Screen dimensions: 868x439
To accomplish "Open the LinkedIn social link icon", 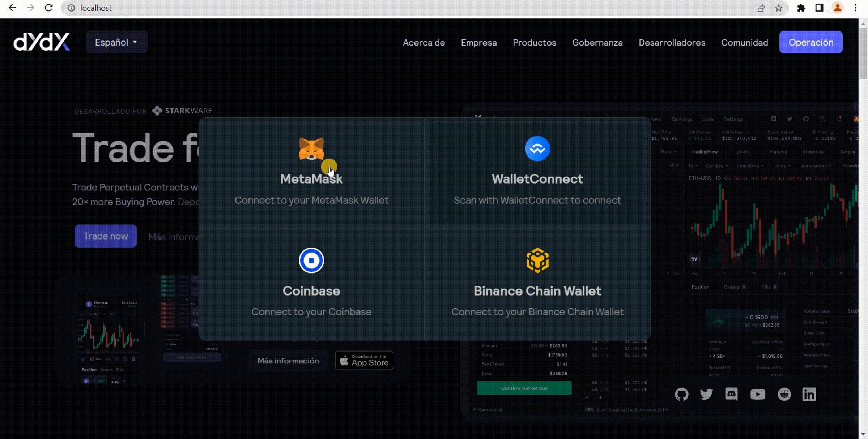I will coord(809,394).
